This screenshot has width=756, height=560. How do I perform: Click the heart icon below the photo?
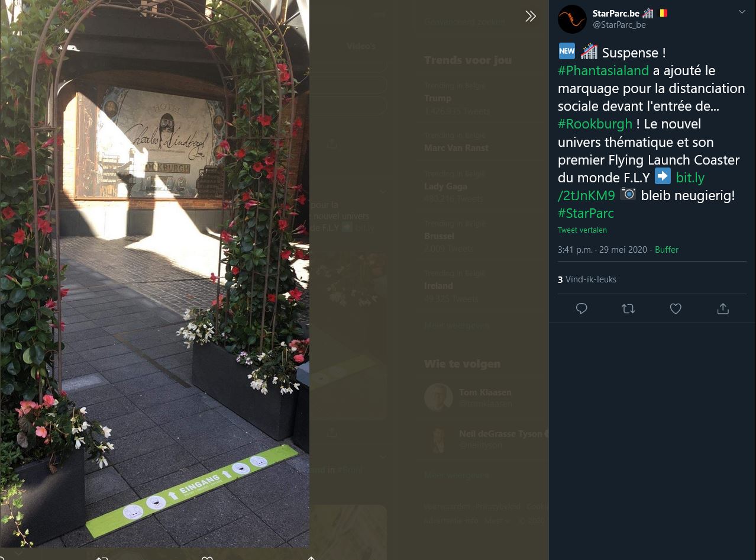[x=206, y=557]
